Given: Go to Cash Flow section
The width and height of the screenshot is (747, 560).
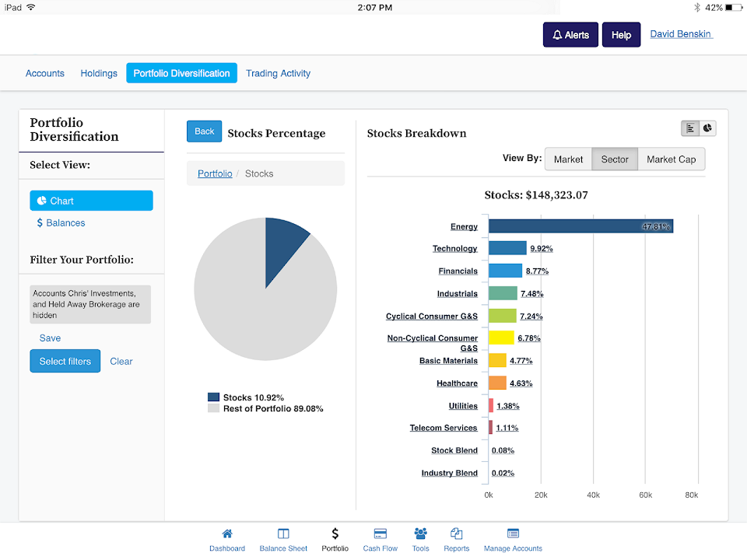Looking at the screenshot, I should 380,540.
